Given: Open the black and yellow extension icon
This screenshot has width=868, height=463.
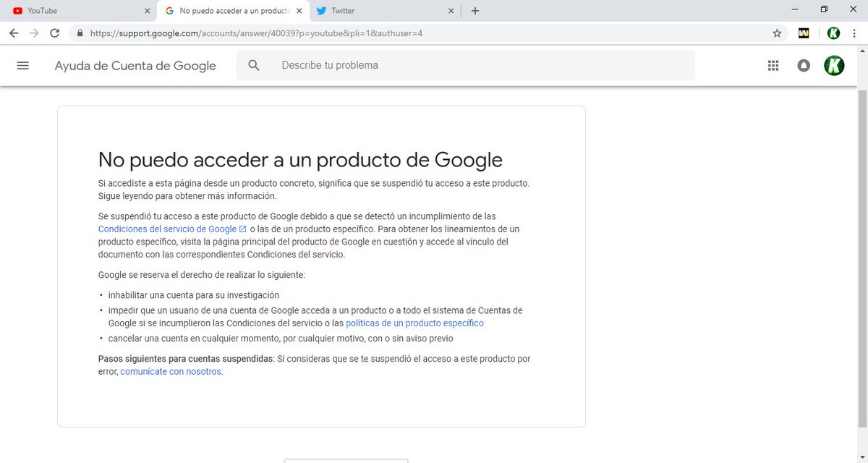Looking at the screenshot, I should pos(804,33).
